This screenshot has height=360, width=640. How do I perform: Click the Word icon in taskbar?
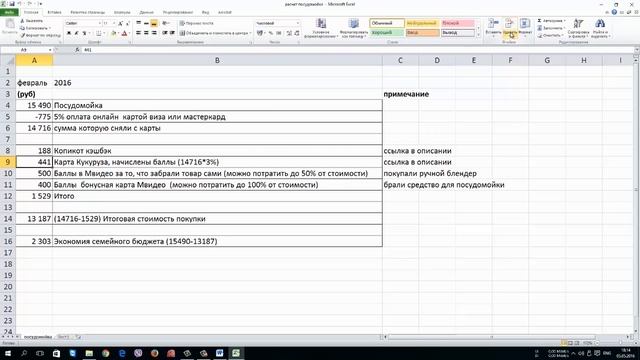(x=220, y=353)
